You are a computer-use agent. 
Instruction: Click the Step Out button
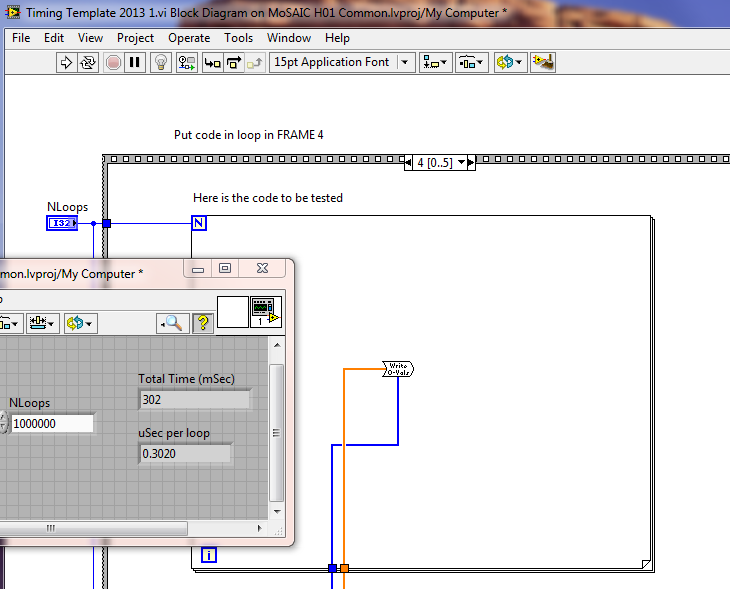255,62
